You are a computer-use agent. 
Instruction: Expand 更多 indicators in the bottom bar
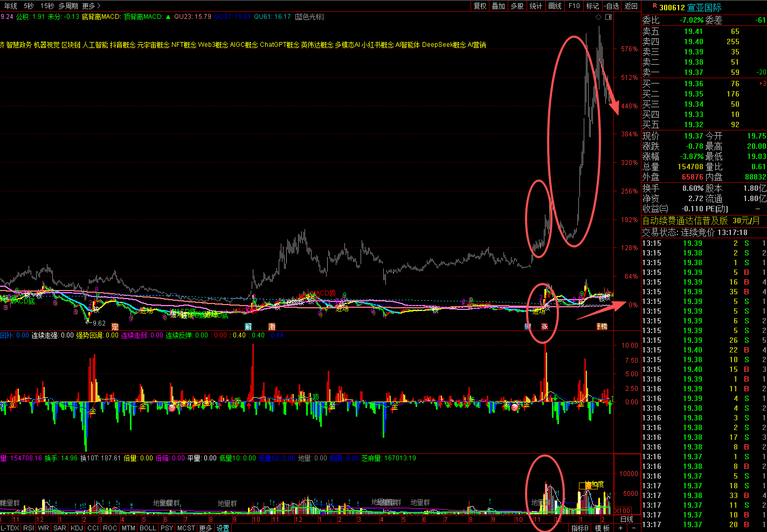[206, 528]
